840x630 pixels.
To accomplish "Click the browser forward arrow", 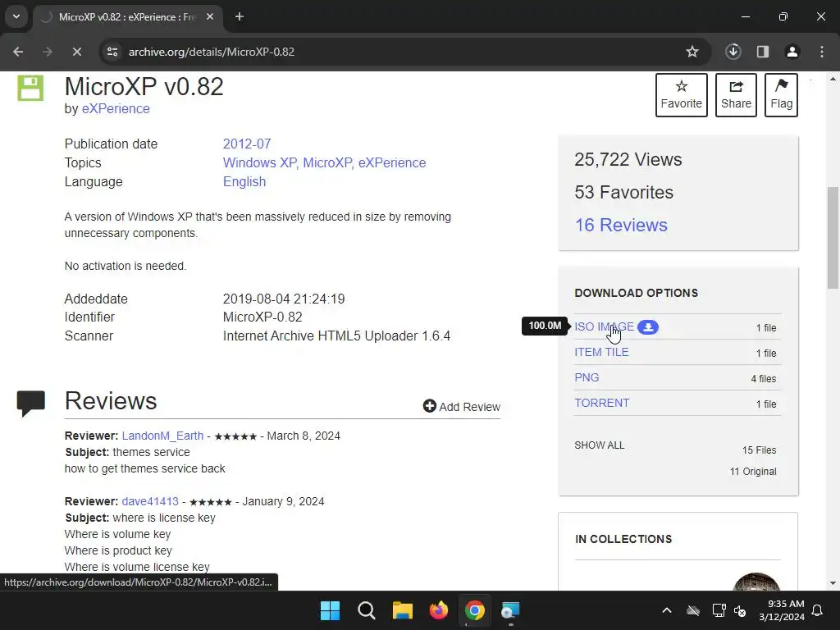I will (x=48, y=52).
